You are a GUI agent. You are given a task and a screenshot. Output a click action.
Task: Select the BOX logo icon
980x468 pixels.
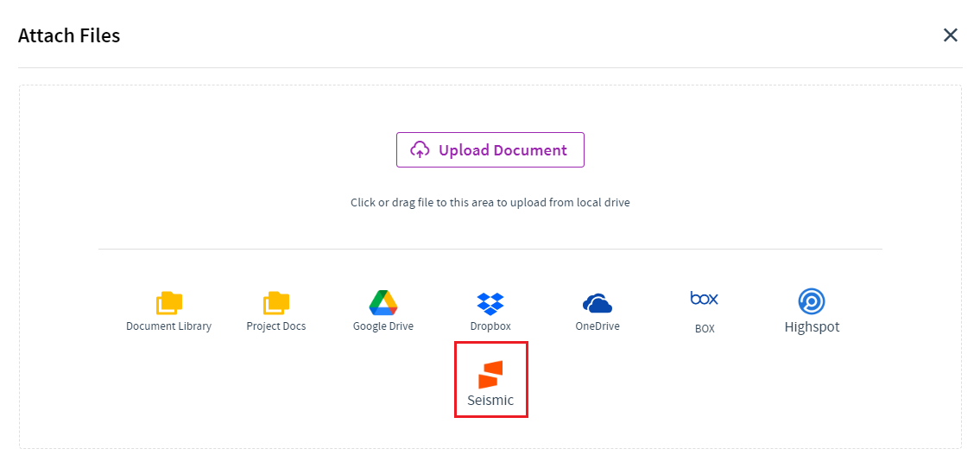pos(705,298)
